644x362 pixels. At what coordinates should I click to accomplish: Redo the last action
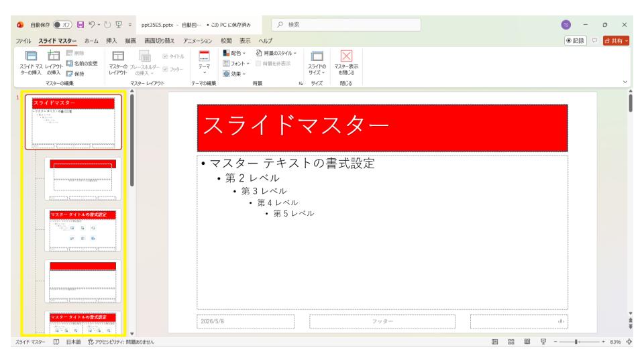(x=107, y=25)
